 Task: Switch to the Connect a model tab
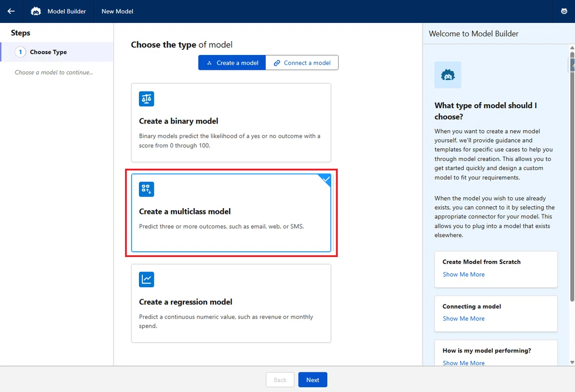(302, 63)
